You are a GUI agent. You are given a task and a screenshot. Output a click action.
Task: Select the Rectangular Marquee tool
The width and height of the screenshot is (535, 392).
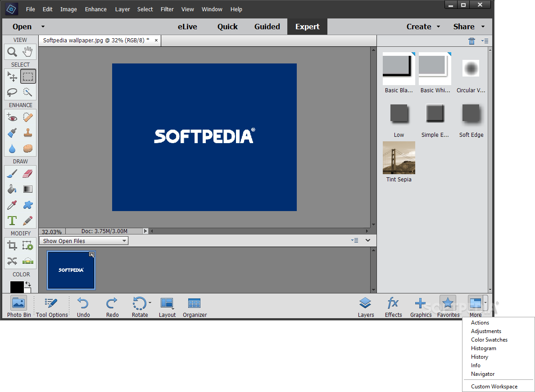pos(27,77)
